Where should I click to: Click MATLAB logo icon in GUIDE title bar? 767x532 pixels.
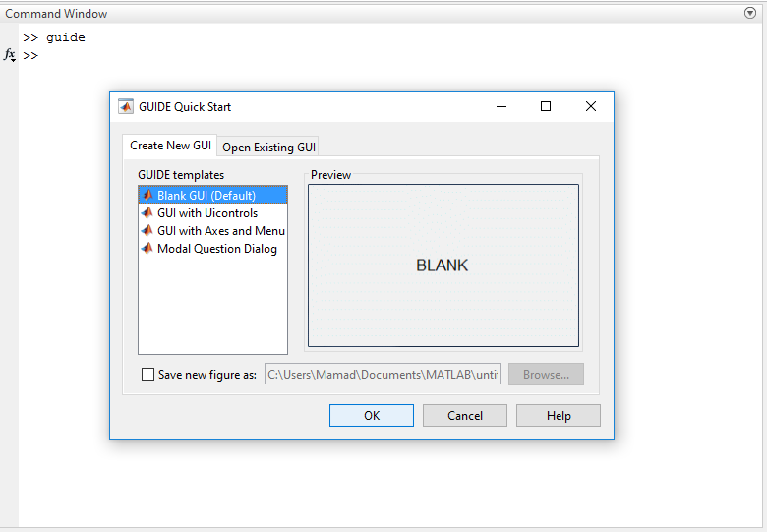pyautogui.click(x=126, y=106)
